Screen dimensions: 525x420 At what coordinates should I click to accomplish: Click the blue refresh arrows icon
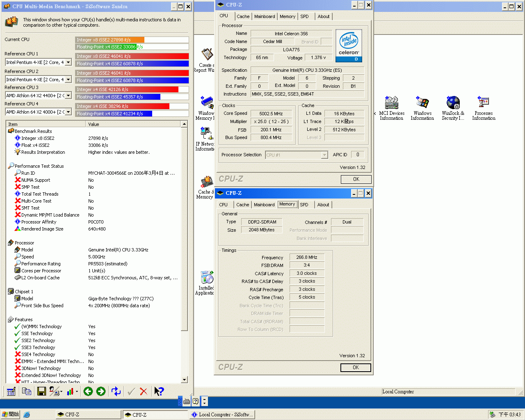116,392
